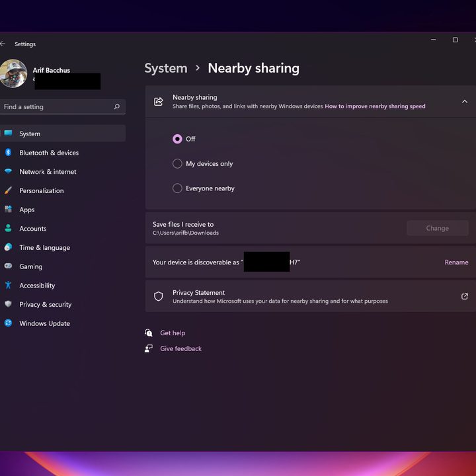Click the Network & internet Wi-Fi icon
Screen dimensions: 476x476
(x=8, y=171)
